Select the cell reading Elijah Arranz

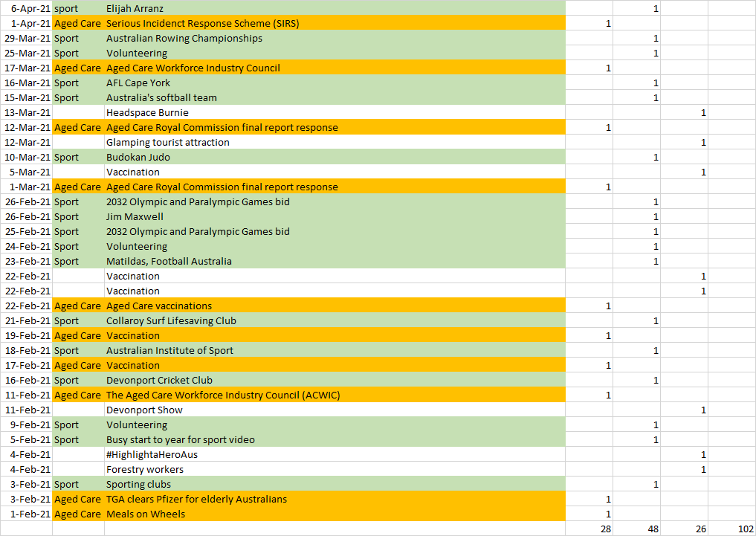coord(335,8)
